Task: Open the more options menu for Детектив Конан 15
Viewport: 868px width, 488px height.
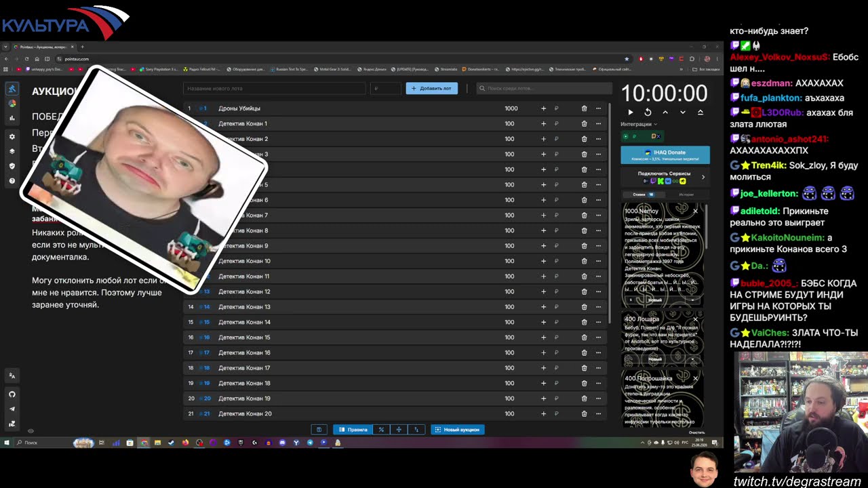Action: click(598, 338)
